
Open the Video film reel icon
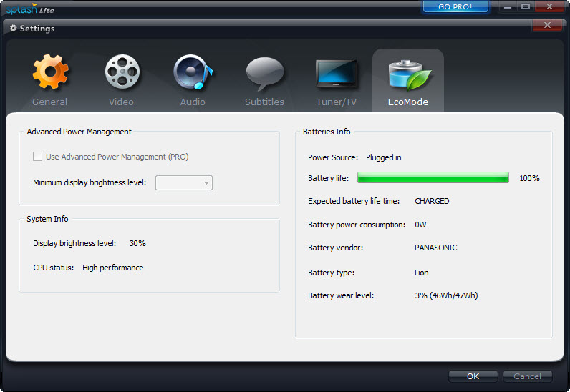(x=122, y=72)
